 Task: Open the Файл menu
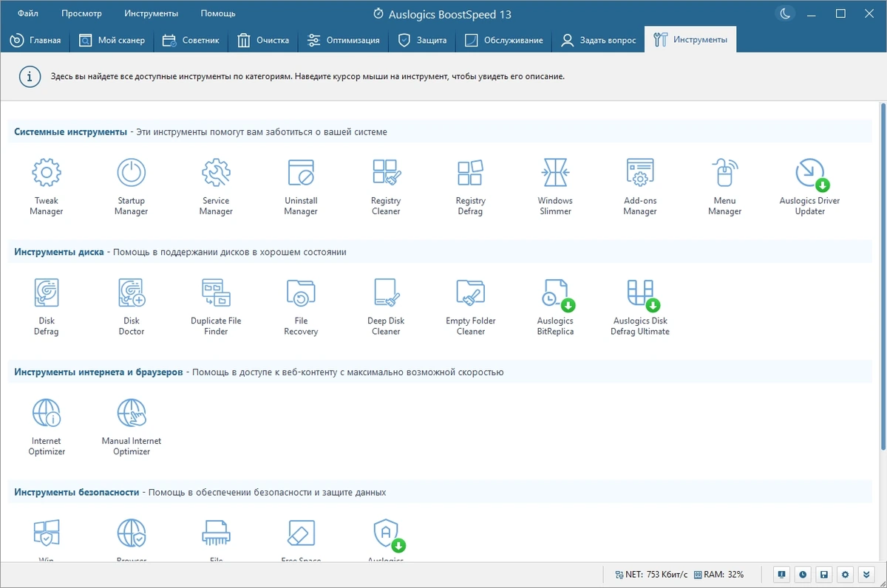click(28, 13)
